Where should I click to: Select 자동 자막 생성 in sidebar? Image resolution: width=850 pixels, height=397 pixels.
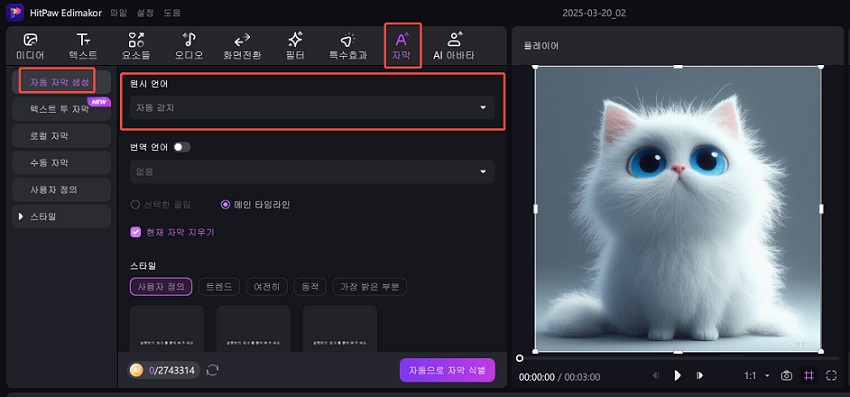61,81
